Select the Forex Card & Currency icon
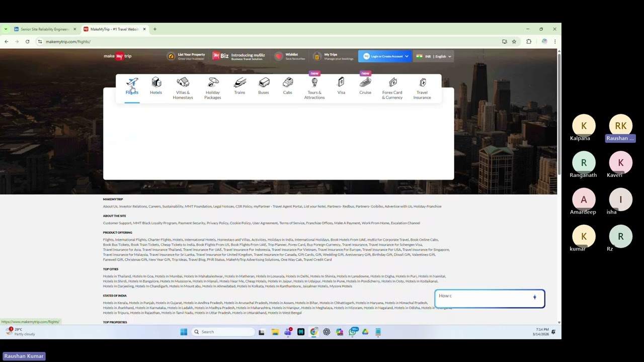 [392, 82]
